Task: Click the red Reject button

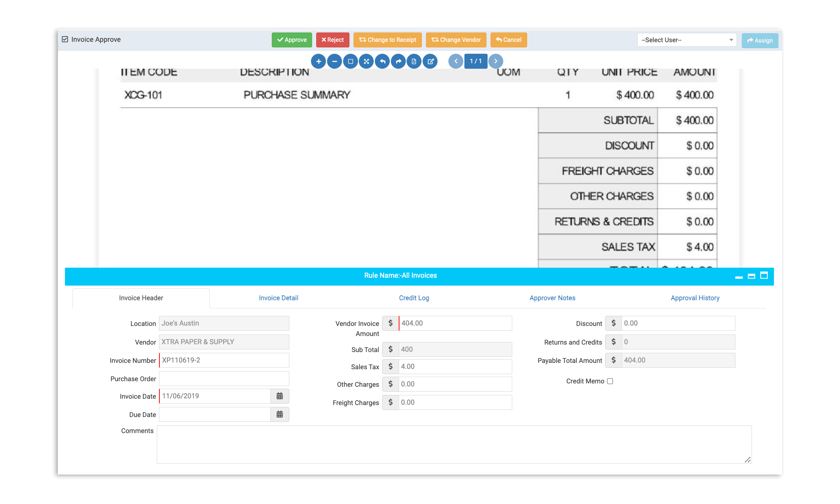Action: click(332, 40)
